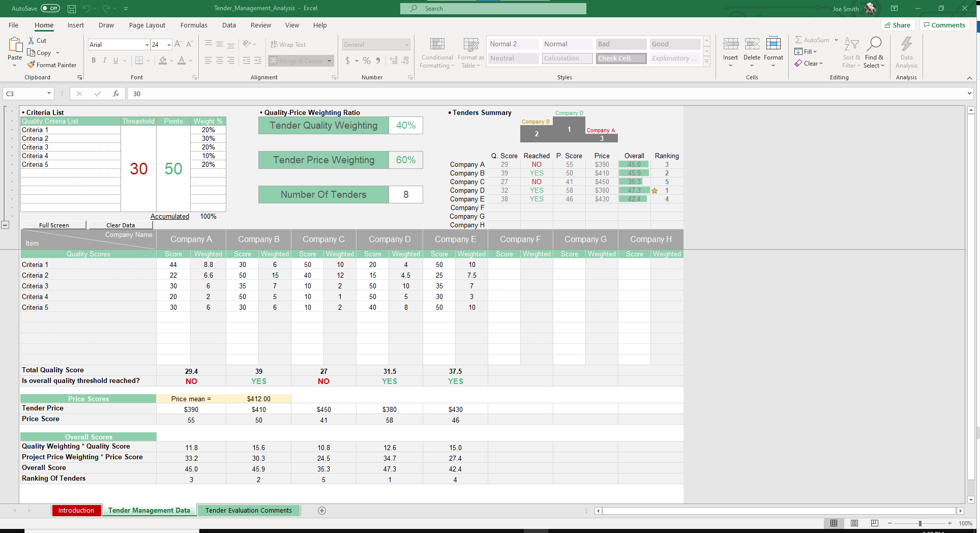Open the Number Format dropdown
The height and width of the screenshot is (533, 980).
pos(407,45)
